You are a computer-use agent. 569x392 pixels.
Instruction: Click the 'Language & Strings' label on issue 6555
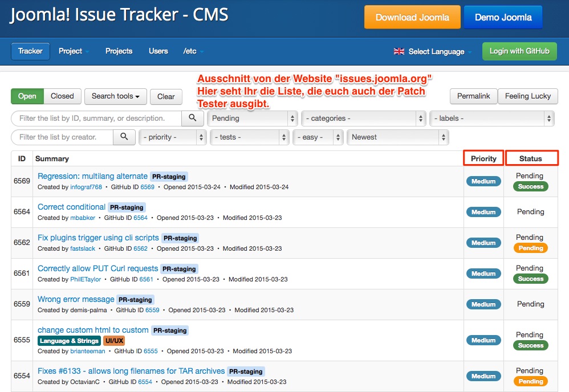click(x=69, y=341)
